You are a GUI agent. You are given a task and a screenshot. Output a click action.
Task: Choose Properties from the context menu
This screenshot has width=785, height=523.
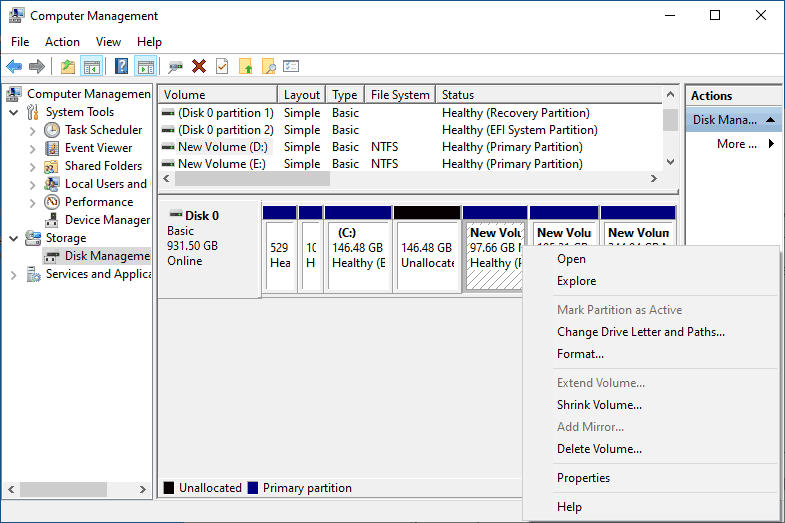coord(651,478)
